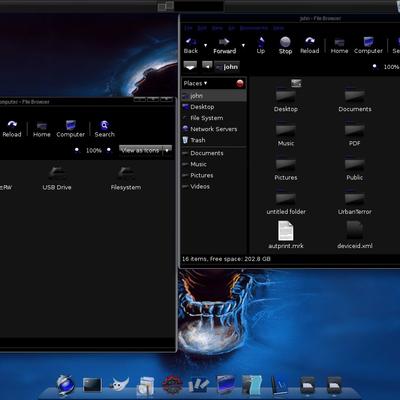Select the Pictures folder in the file pane
This screenshot has height=400, width=400.
coord(286,169)
